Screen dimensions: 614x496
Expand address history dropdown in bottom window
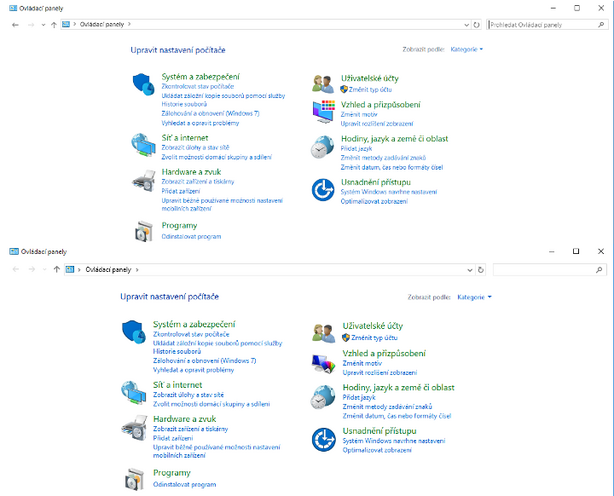point(470,270)
